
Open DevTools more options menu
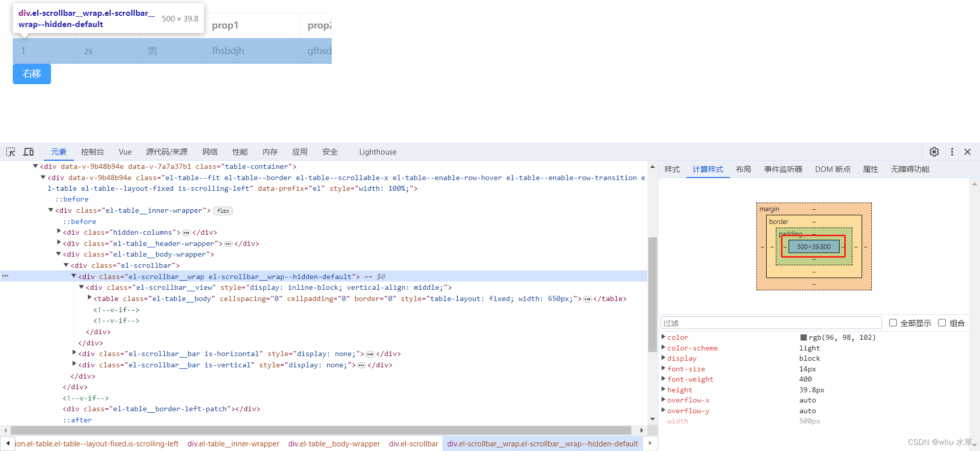click(952, 152)
